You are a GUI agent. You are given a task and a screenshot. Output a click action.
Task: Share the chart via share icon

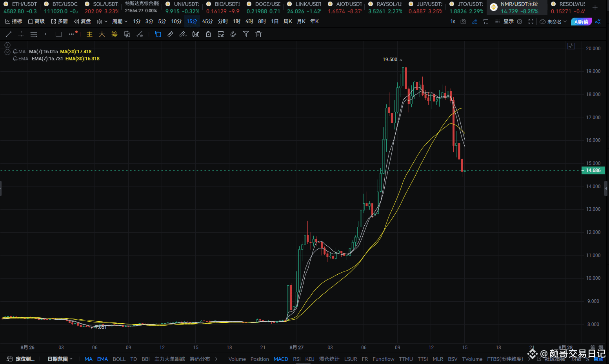pos(598,22)
